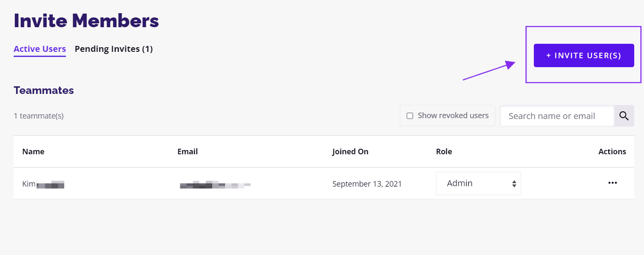Click the + INVITE USER(S) button
Image resolution: width=644 pixels, height=255 pixels.
pyautogui.click(x=584, y=55)
